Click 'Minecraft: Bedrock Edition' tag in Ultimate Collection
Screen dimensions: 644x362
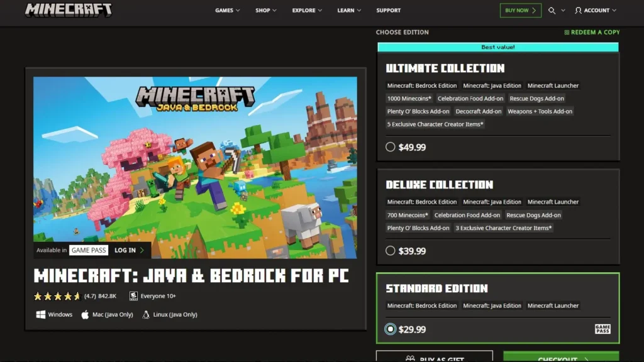point(422,85)
